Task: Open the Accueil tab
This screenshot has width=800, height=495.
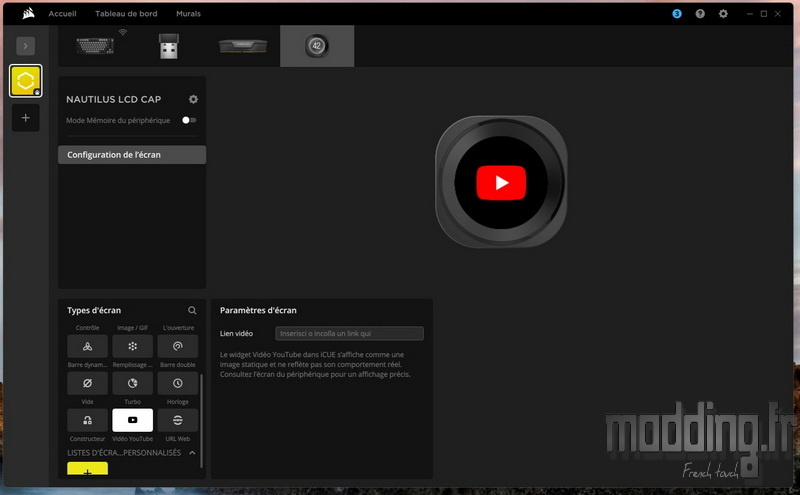Action: click(62, 14)
